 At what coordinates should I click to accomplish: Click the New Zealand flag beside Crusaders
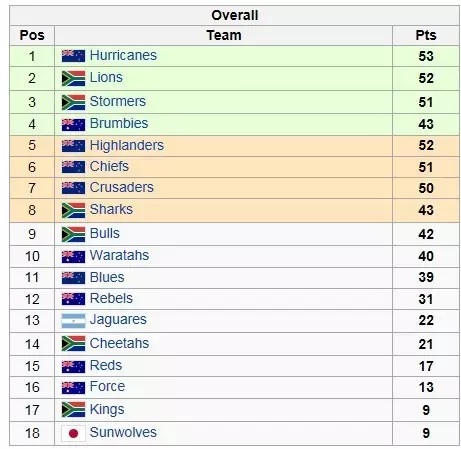[x=73, y=188]
